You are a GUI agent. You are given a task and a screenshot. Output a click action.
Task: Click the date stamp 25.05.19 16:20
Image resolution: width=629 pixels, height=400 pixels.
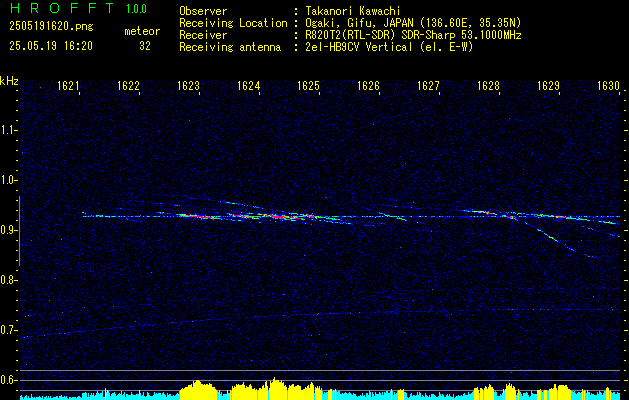[x=51, y=46]
